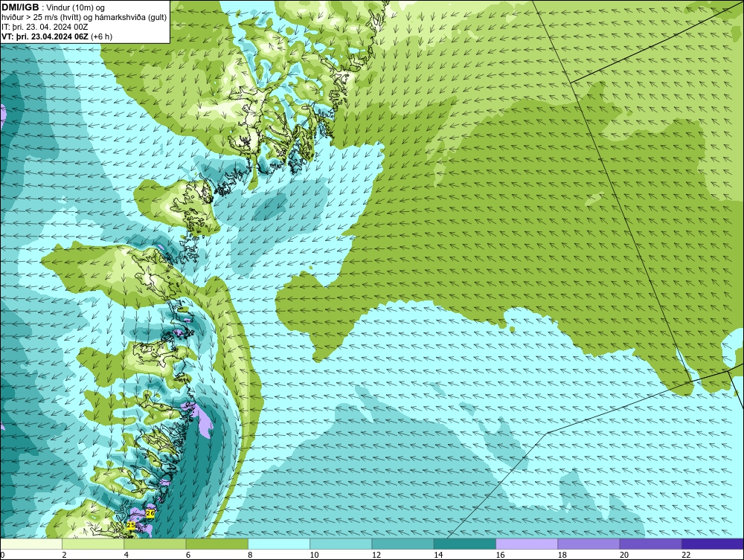Click the color scale tick label '10'

(x=314, y=555)
